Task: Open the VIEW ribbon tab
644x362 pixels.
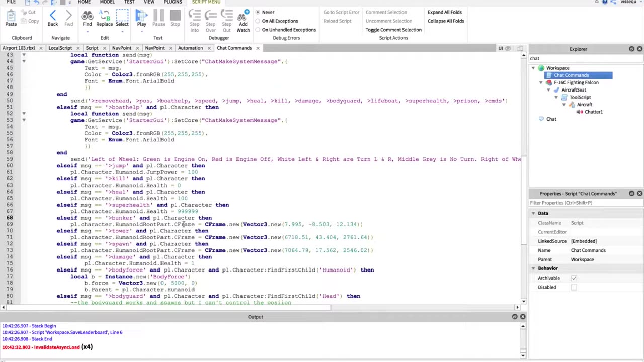Action: point(149,2)
